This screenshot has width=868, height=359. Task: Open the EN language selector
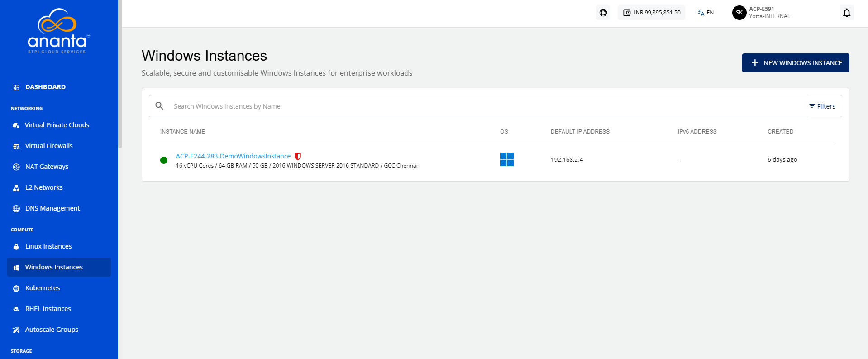(706, 13)
